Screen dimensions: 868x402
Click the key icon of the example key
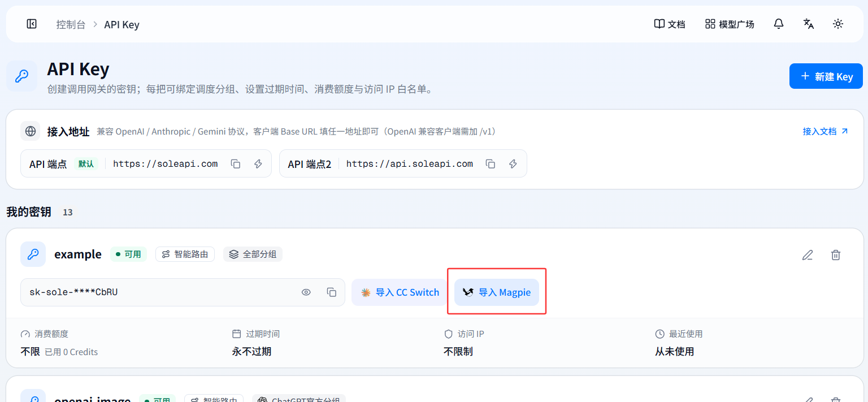(x=33, y=254)
